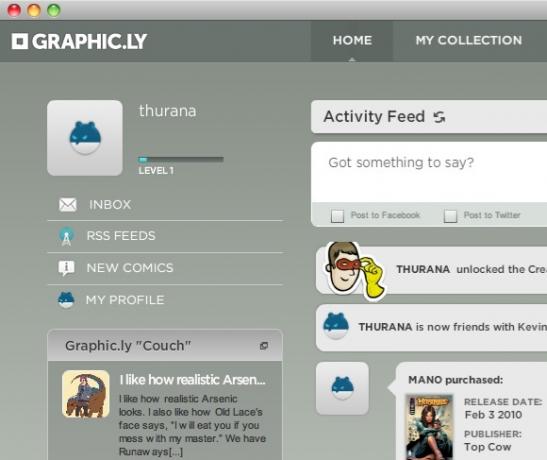Refresh the Activity Feed with the arrows icon
Viewport: 547px width, 460px height.
[439, 117]
